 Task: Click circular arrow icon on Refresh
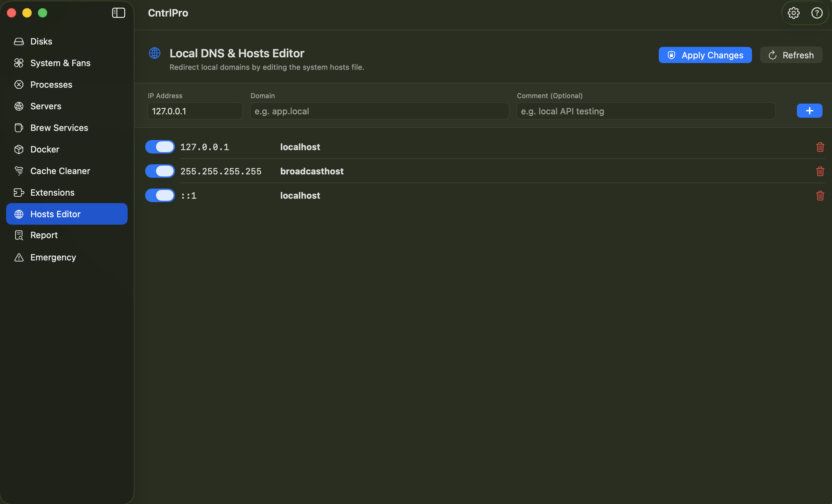click(x=773, y=55)
